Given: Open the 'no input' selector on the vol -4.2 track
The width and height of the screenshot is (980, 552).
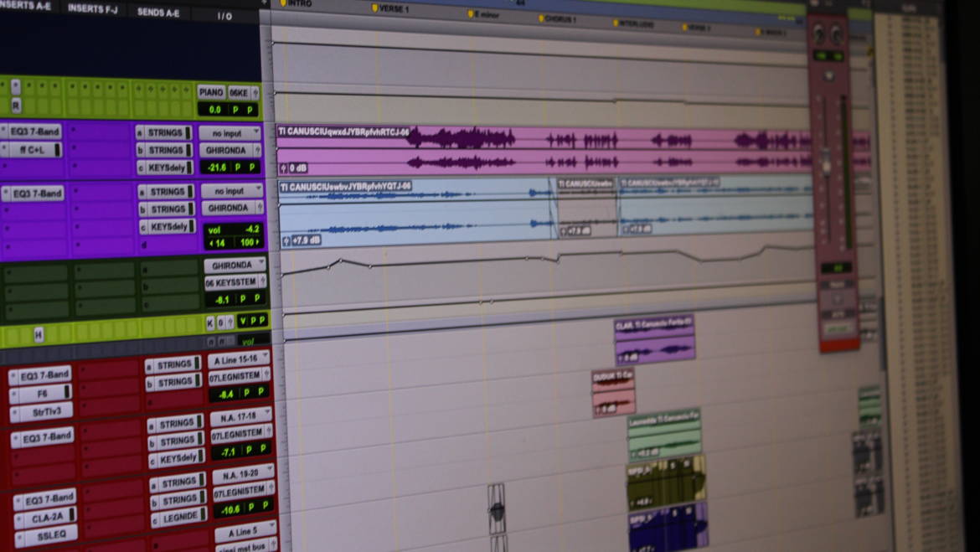Looking at the screenshot, I should click(232, 190).
